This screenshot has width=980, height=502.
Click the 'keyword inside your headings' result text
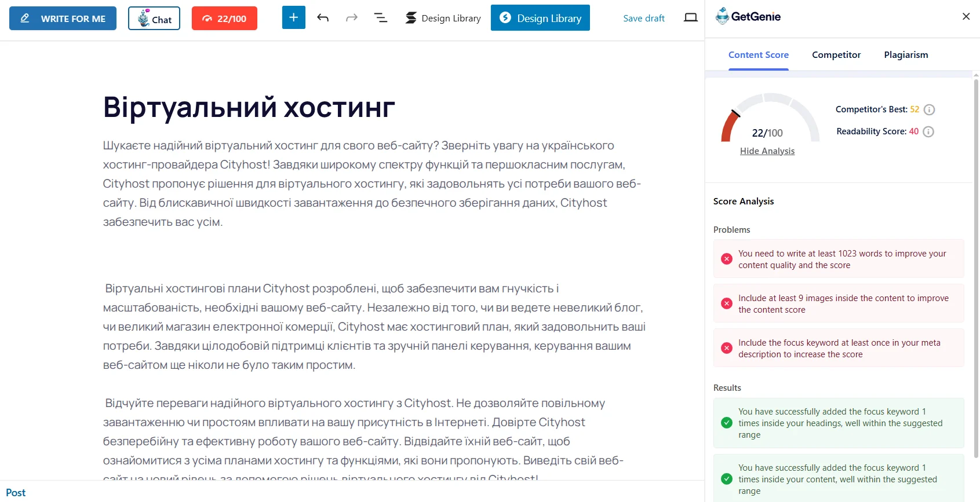pyautogui.click(x=840, y=423)
